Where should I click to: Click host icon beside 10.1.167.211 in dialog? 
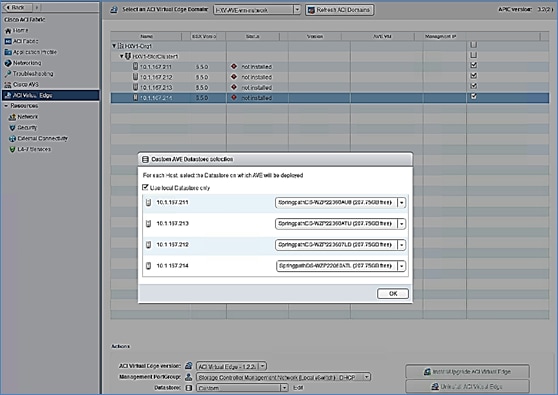click(149, 202)
